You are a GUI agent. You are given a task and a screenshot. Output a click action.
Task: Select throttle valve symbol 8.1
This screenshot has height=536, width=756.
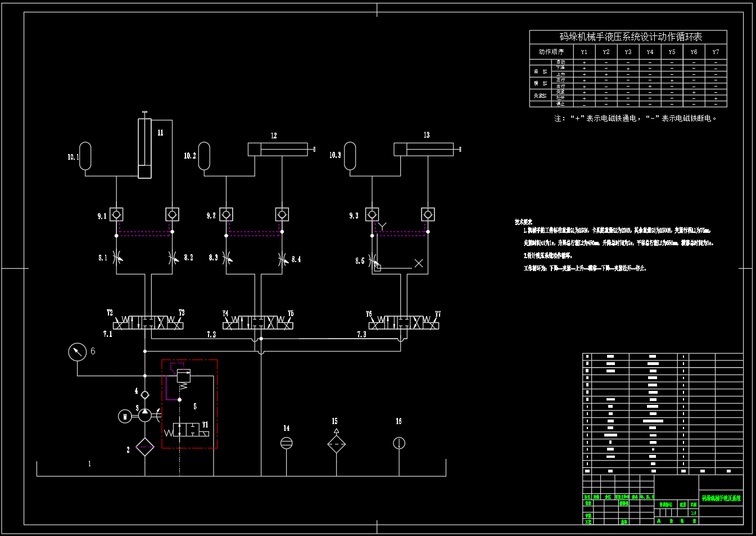coord(117,258)
